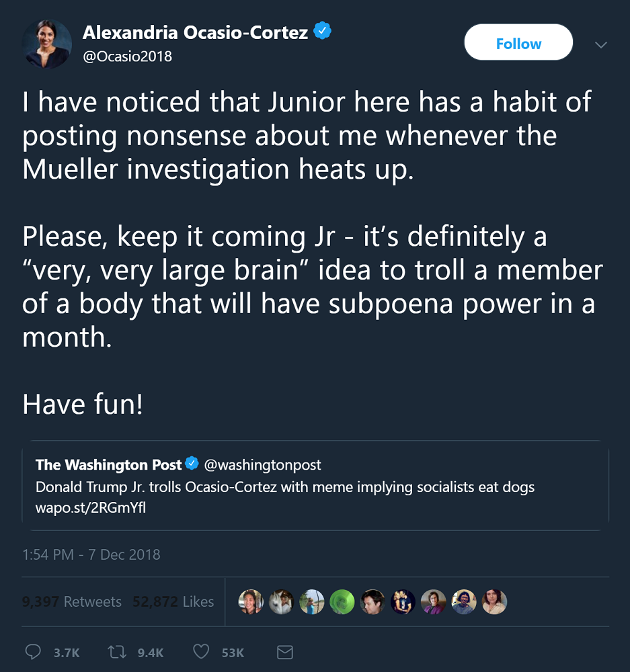Click The Washington Post verified badge
The image size is (630, 672).
tap(192, 464)
